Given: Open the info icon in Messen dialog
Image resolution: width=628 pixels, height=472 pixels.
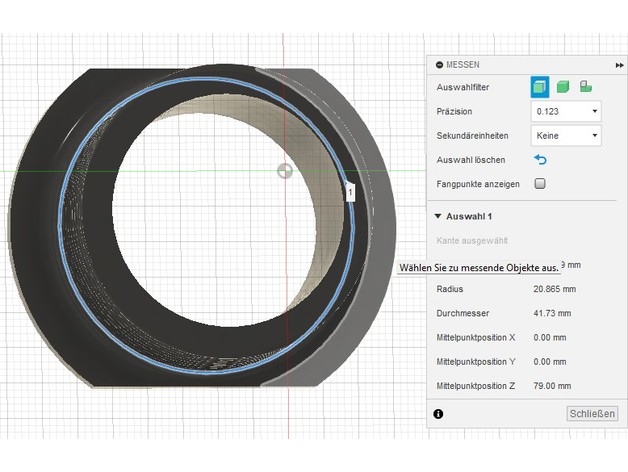Looking at the screenshot, I should click(x=438, y=413).
